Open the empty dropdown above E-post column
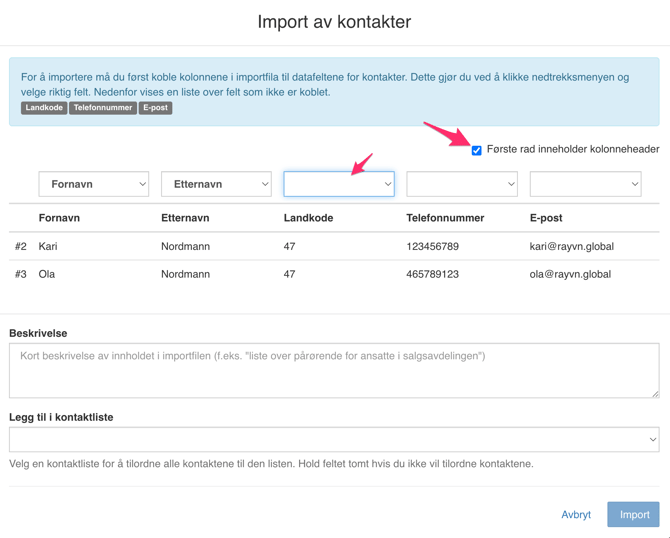The height and width of the screenshot is (538, 670). click(585, 184)
